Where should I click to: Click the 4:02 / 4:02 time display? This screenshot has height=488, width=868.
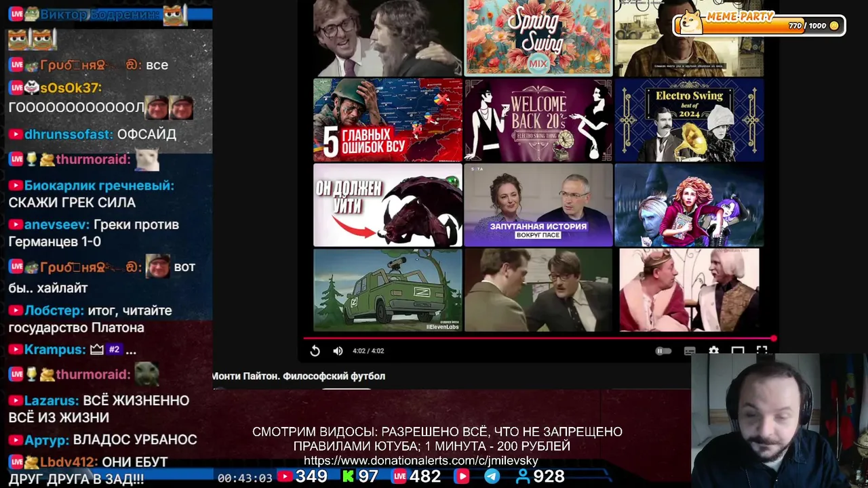[x=368, y=350]
